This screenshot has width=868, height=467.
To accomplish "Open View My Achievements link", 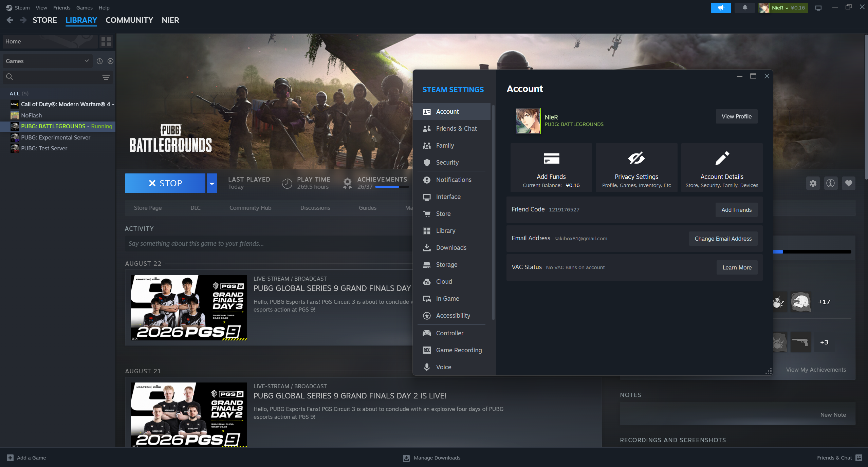I will [816, 370].
